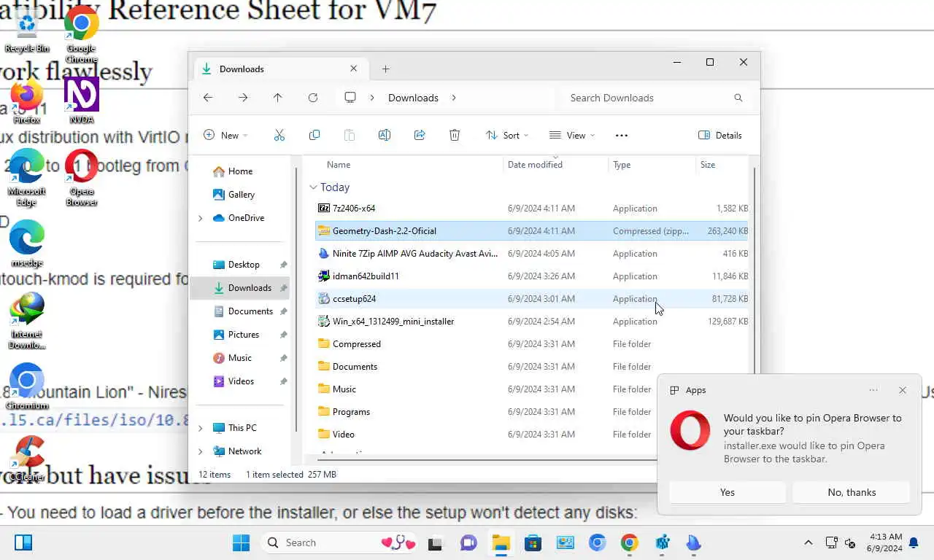
Task: Open the View dropdown menu
Action: 572,135
